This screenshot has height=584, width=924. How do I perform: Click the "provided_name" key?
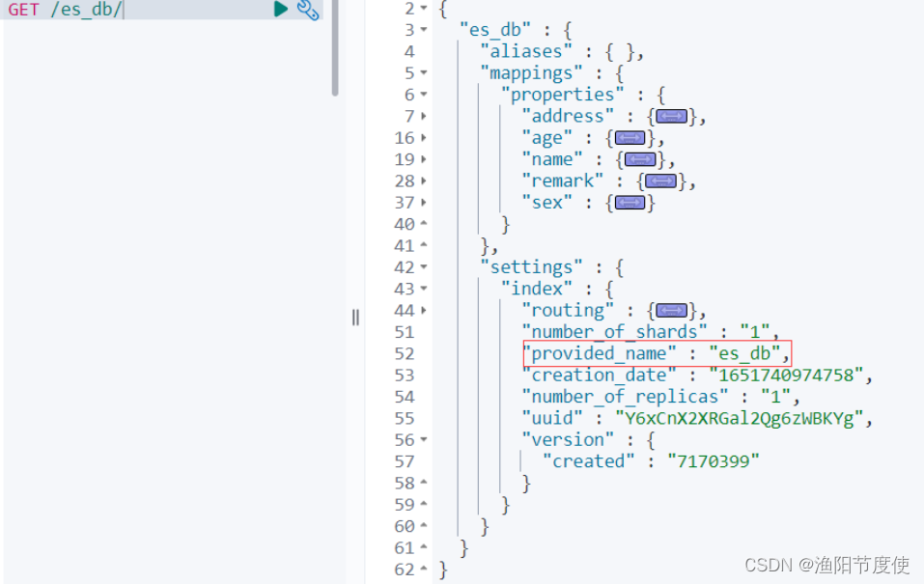[599, 353]
